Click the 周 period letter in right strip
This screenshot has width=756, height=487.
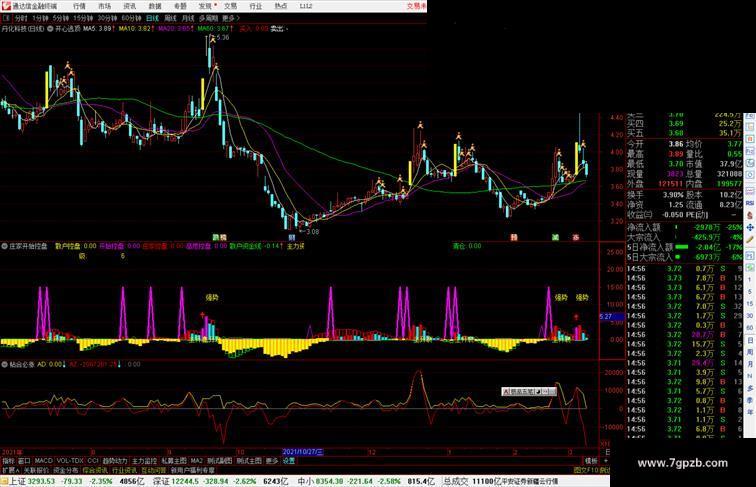[750, 352]
